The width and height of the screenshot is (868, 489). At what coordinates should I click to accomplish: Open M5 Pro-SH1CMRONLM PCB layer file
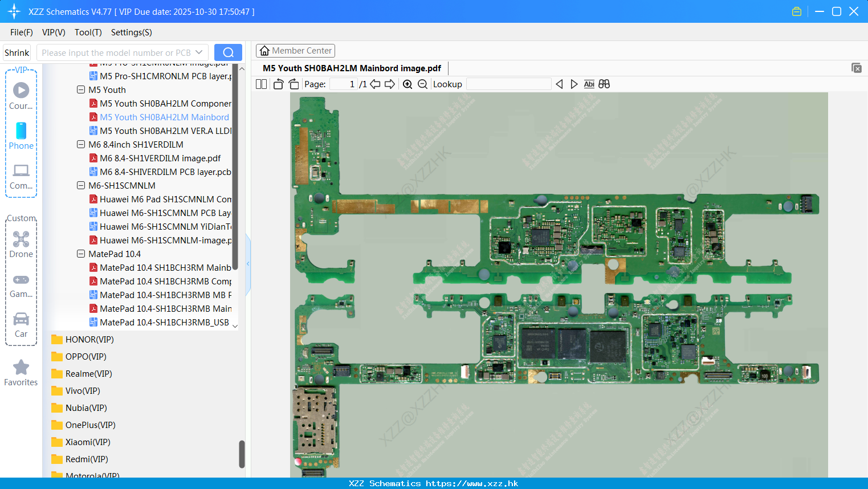pos(160,76)
